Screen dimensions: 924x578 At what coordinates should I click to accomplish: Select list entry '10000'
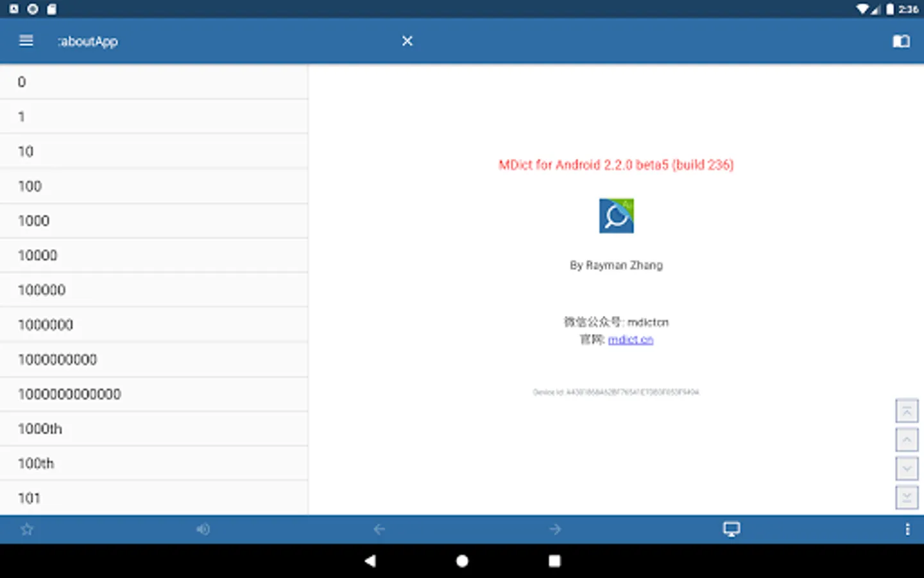click(x=154, y=256)
